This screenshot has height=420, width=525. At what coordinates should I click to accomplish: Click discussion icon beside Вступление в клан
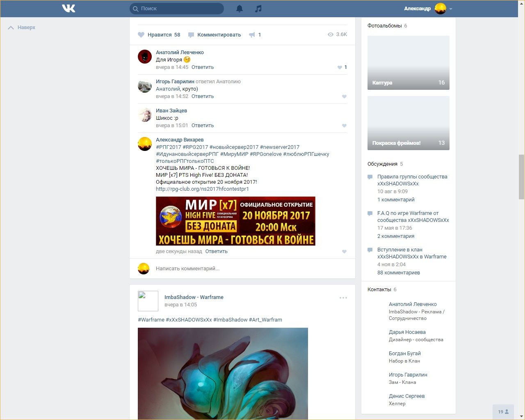coord(370,250)
